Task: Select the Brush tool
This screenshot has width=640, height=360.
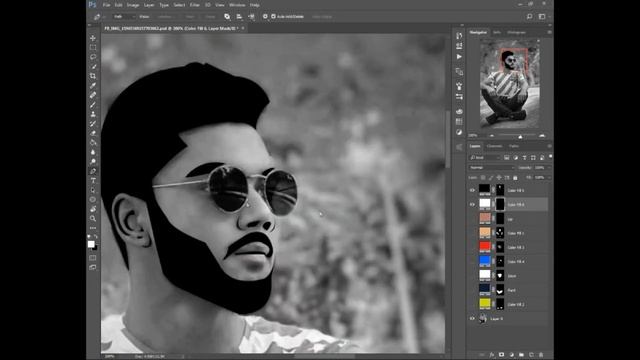Action: point(93,104)
